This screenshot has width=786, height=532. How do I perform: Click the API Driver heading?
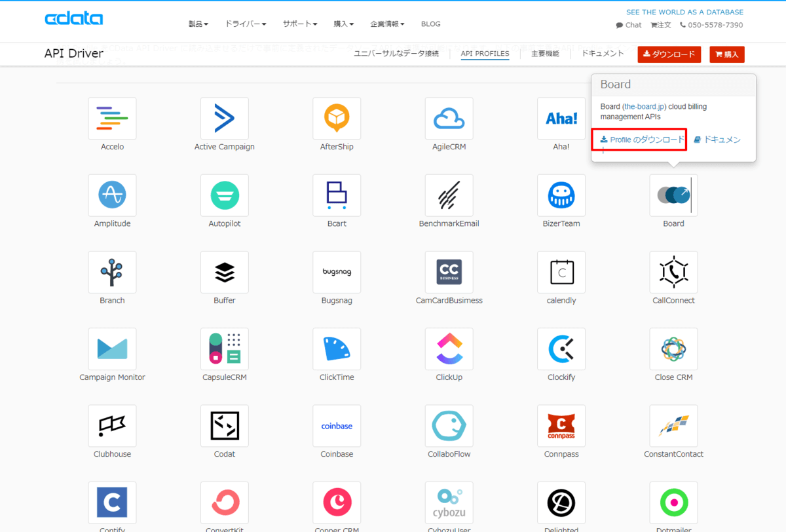[74, 53]
